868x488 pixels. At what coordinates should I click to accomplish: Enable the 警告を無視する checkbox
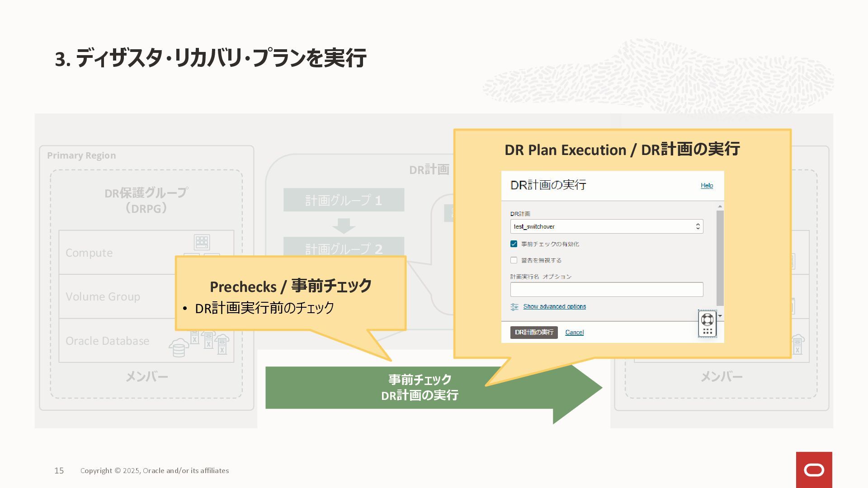[514, 260]
